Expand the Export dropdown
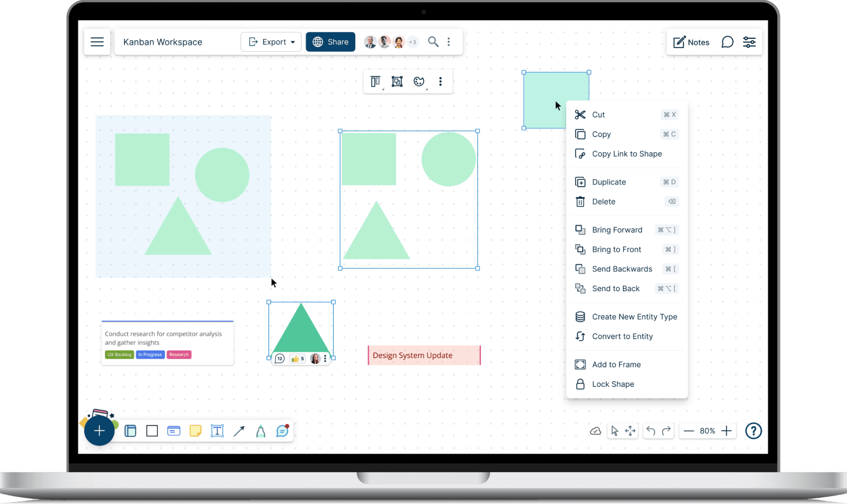 point(271,42)
